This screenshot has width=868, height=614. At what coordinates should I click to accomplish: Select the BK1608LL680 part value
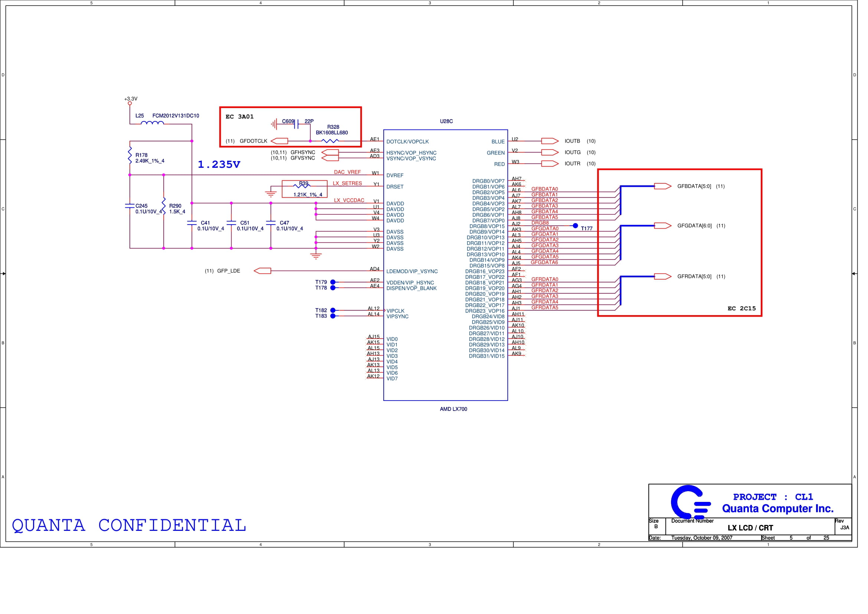[332, 133]
